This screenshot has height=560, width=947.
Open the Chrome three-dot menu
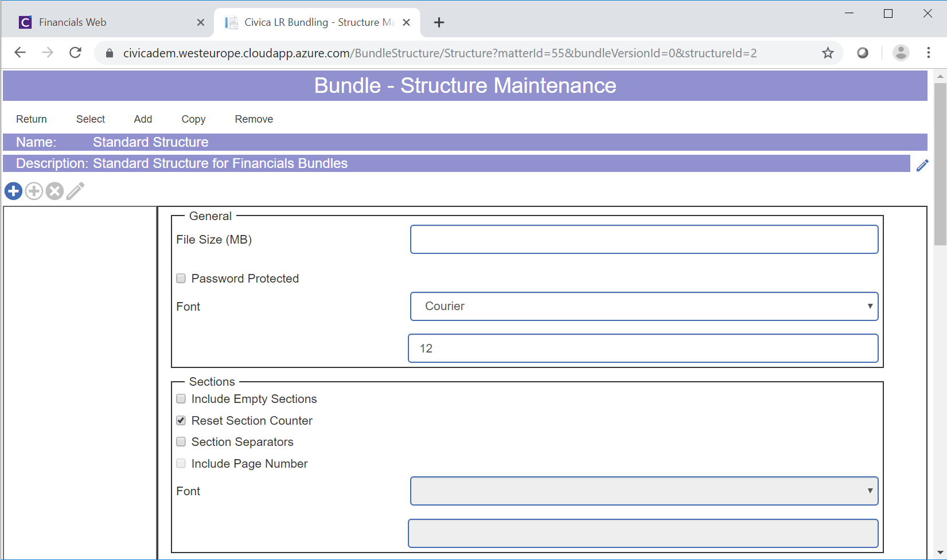[929, 53]
